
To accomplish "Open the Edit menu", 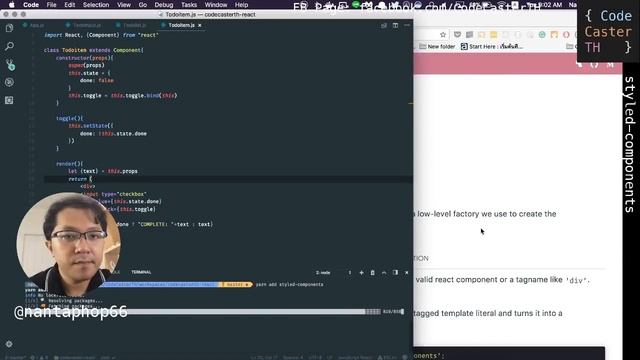I will (x=70, y=5).
